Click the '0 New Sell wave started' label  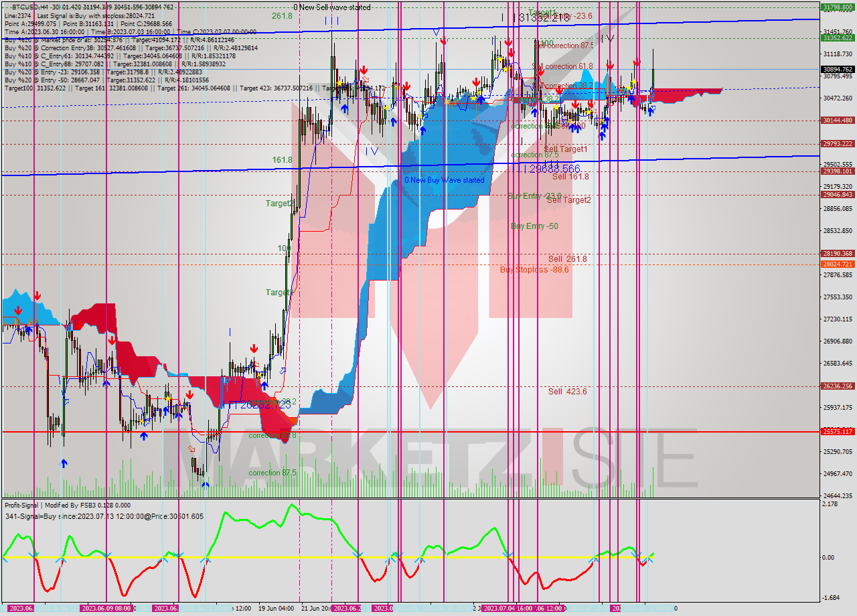point(331,7)
